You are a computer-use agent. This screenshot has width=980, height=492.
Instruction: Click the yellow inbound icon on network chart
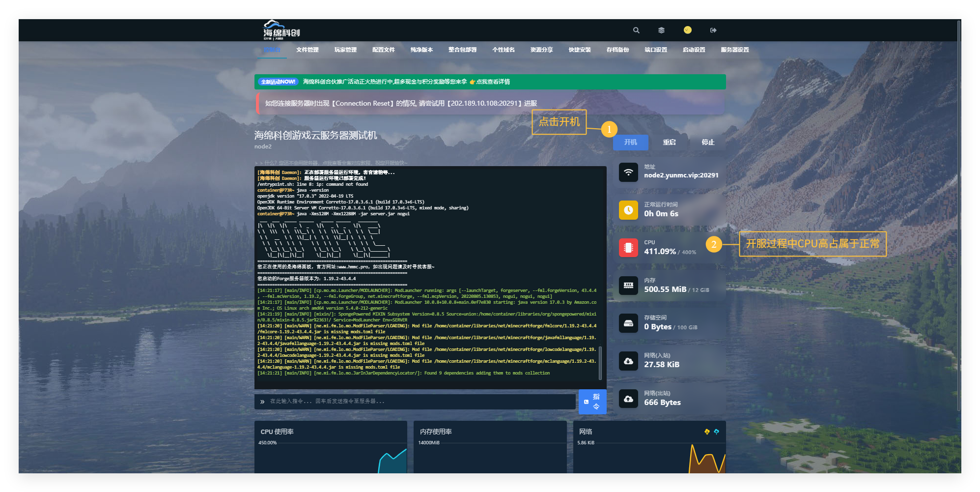coord(707,432)
